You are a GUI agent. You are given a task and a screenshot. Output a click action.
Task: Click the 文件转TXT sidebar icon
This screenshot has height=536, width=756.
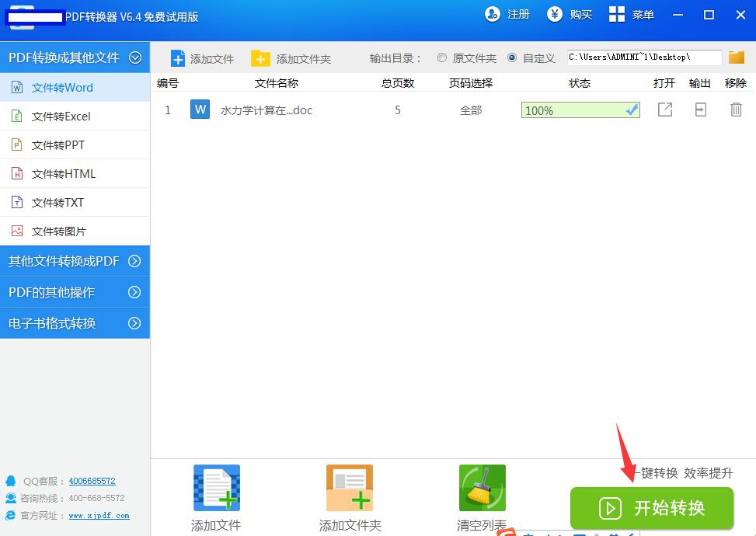pyautogui.click(x=17, y=202)
